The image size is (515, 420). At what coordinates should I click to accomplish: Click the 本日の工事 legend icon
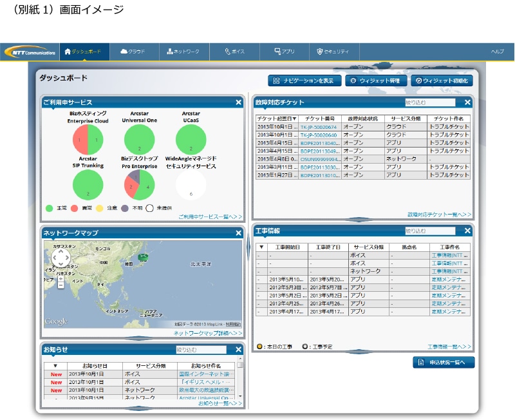click(x=259, y=347)
